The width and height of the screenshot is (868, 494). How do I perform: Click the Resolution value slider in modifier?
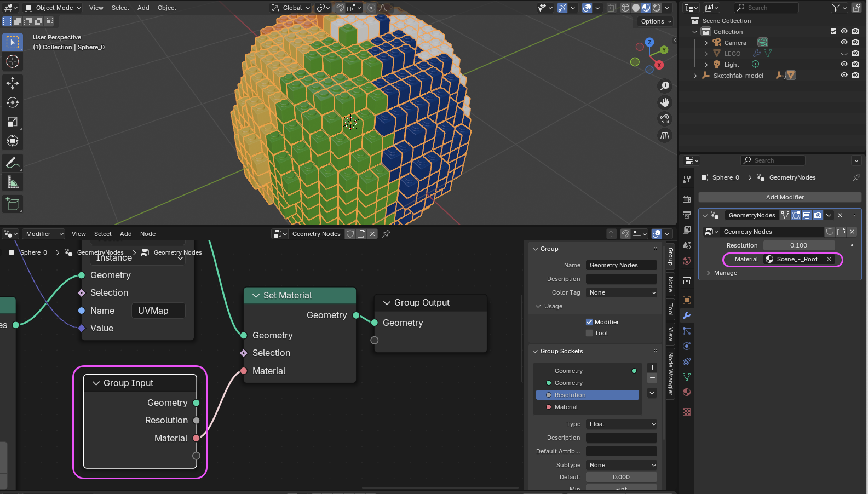click(798, 245)
